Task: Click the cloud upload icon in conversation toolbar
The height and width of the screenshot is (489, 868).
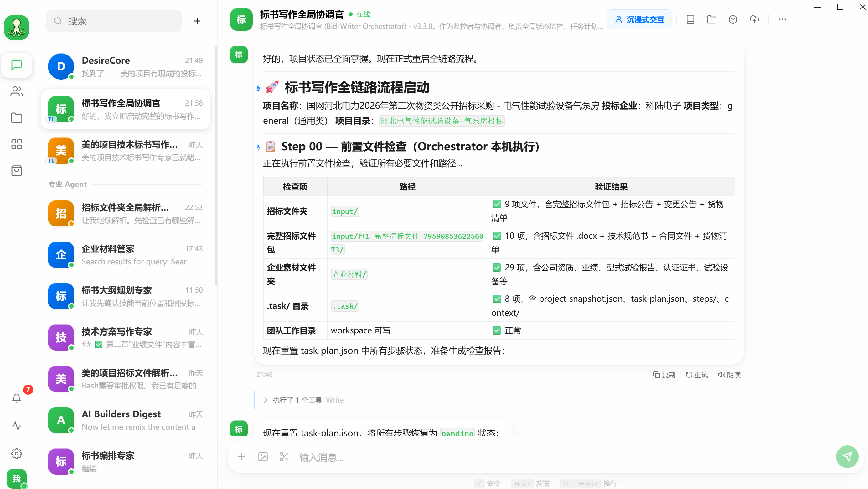Action: pos(754,19)
